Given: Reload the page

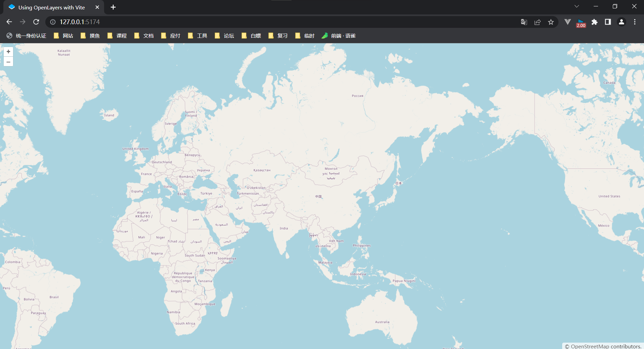Looking at the screenshot, I should (36, 22).
